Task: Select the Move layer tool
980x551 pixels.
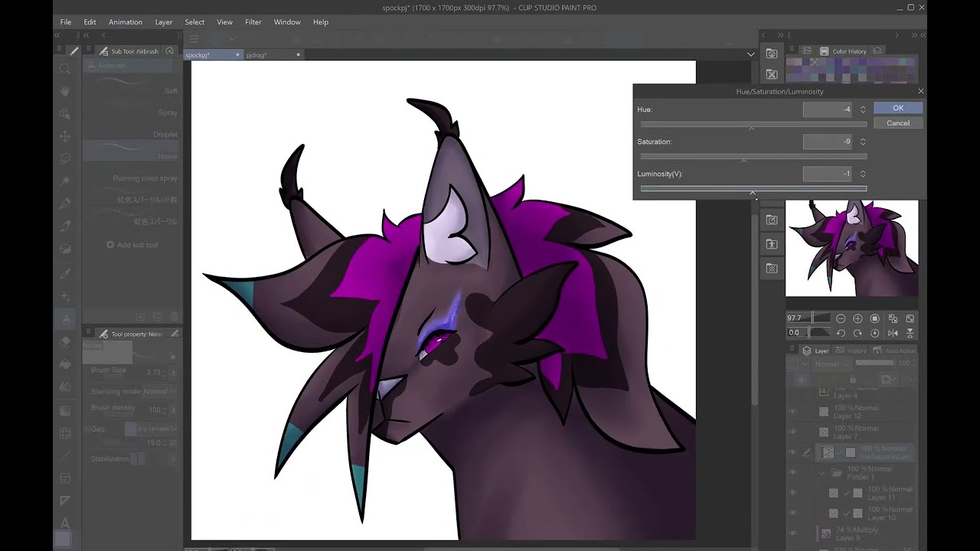Action: click(x=65, y=136)
